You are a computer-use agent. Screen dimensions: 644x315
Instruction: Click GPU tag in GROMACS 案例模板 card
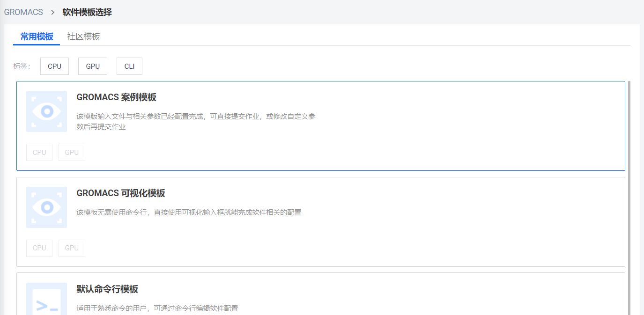[72, 152]
